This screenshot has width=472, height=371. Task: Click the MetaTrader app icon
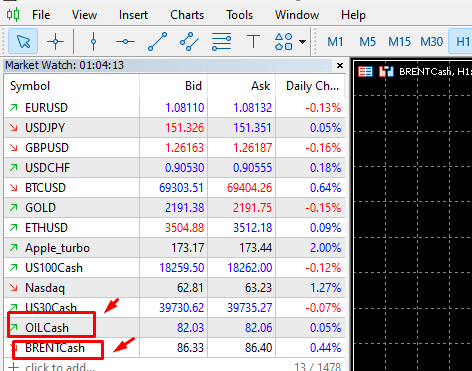click(13, 15)
